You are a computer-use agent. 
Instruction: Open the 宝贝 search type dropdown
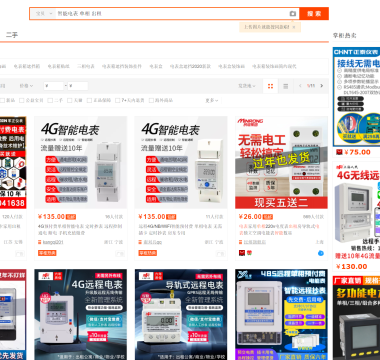[43, 14]
